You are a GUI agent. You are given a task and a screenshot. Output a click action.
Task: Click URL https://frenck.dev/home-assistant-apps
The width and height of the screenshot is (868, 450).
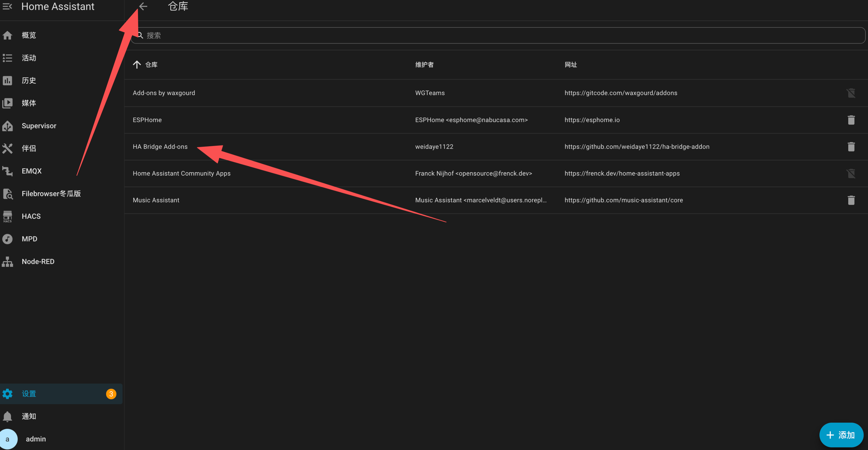pyautogui.click(x=622, y=174)
